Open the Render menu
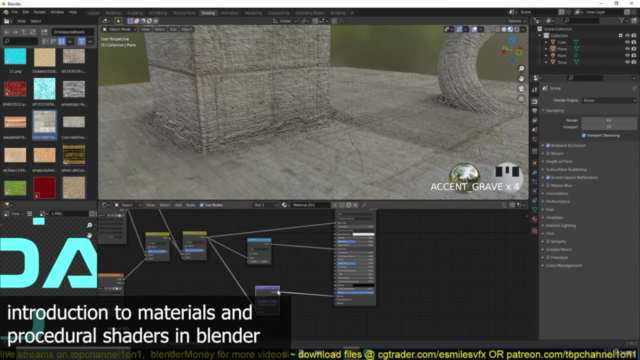 point(40,12)
